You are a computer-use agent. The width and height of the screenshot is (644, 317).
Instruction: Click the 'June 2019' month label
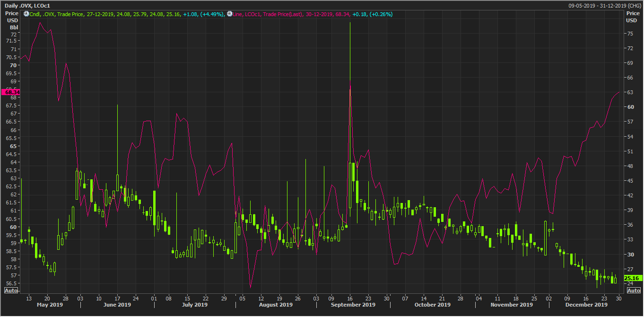pyautogui.click(x=117, y=305)
